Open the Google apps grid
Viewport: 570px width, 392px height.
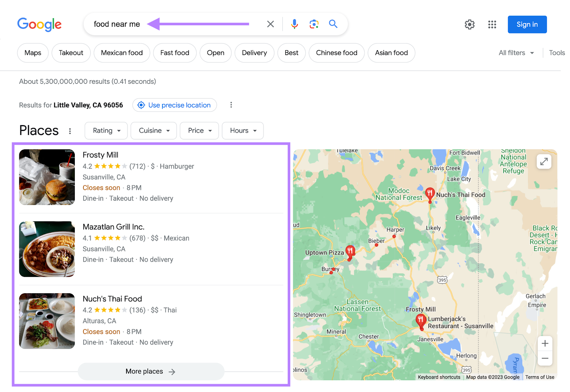(492, 24)
